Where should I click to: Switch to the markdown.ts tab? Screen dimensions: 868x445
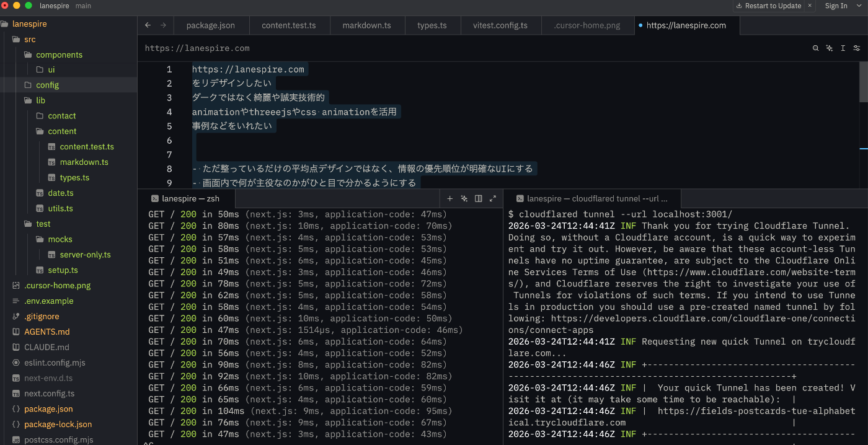coord(366,25)
